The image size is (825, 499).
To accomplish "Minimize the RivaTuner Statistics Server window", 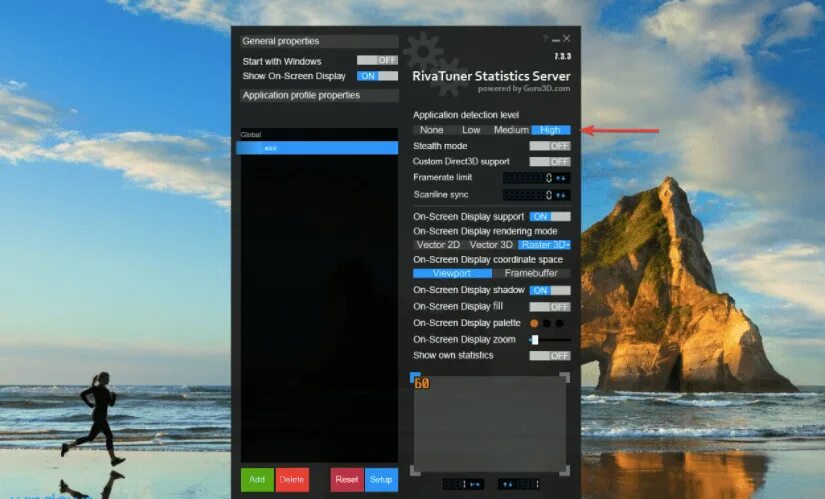I will point(556,40).
